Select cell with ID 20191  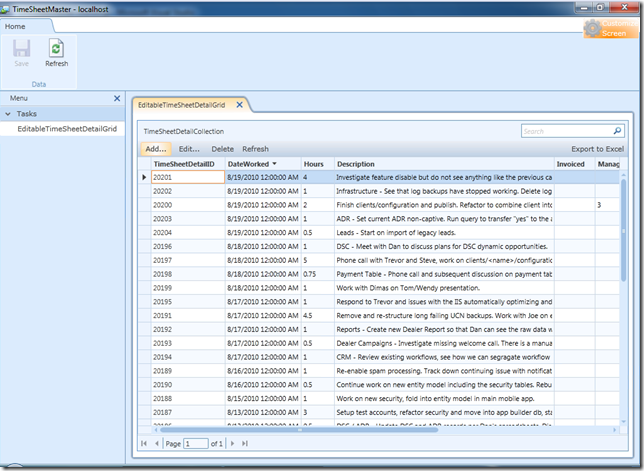tap(188, 316)
